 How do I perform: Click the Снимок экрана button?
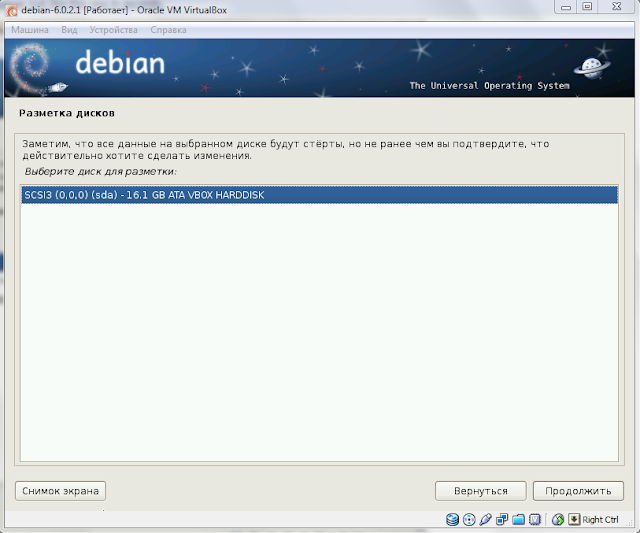[x=60, y=491]
